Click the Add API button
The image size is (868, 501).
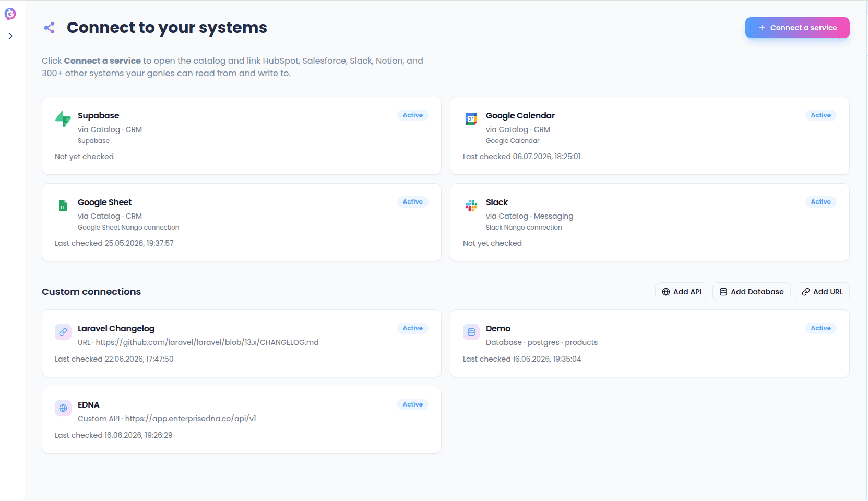(x=681, y=292)
